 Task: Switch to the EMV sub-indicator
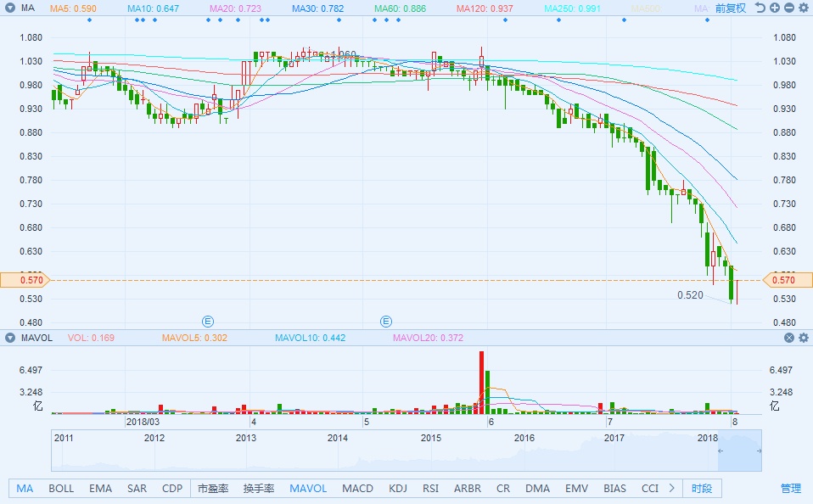(576, 489)
